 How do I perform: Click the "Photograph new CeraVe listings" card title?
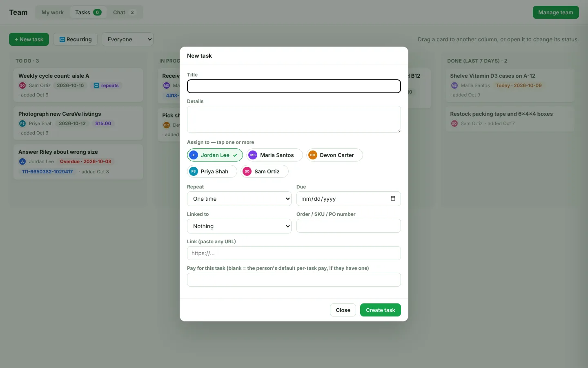point(60,114)
